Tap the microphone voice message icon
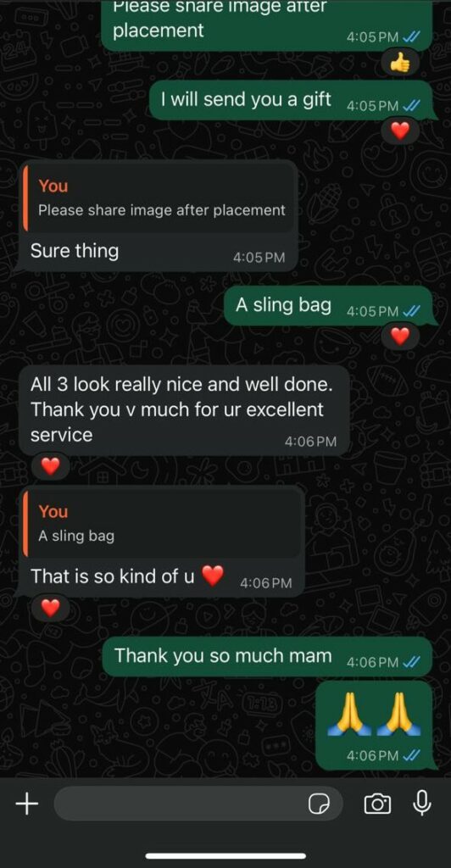 click(421, 803)
